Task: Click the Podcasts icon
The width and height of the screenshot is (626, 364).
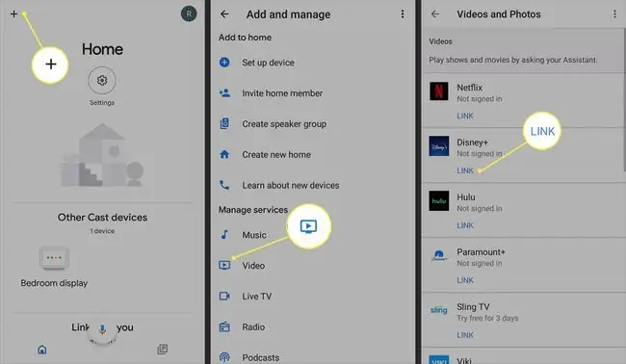Action: click(x=224, y=357)
